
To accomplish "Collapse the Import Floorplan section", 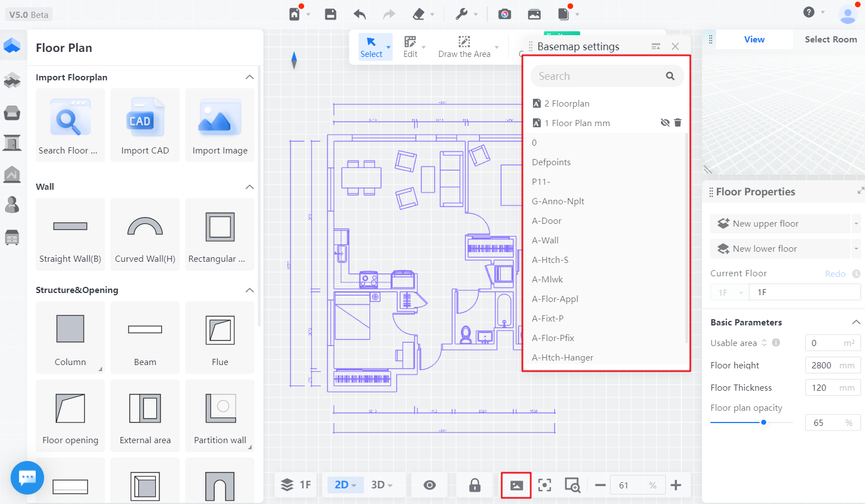I will [249, 77].
